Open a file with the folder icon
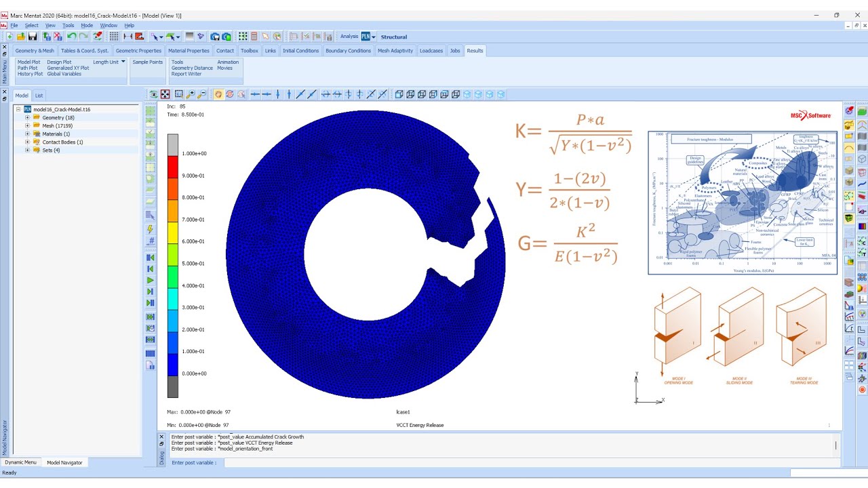The height and width of the screenshot is (488, 868). point(21,37)
